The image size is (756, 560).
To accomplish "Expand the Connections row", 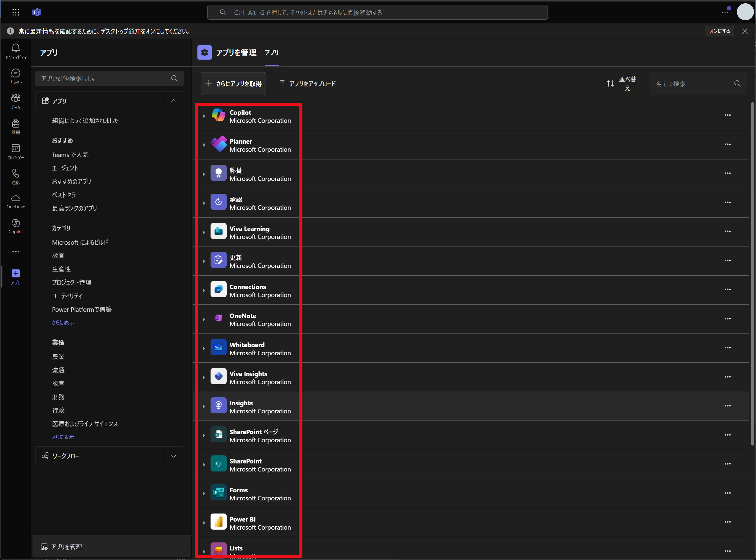I will [x=204, y=290].
